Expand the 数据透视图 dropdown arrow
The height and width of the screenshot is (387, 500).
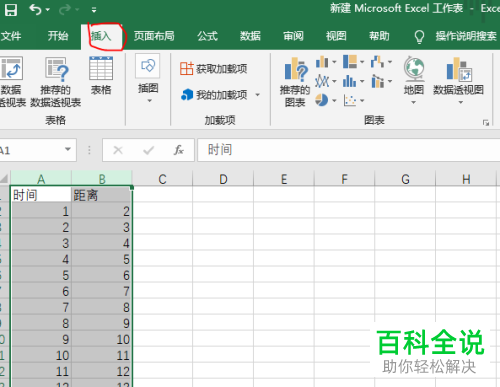[461, 103]
